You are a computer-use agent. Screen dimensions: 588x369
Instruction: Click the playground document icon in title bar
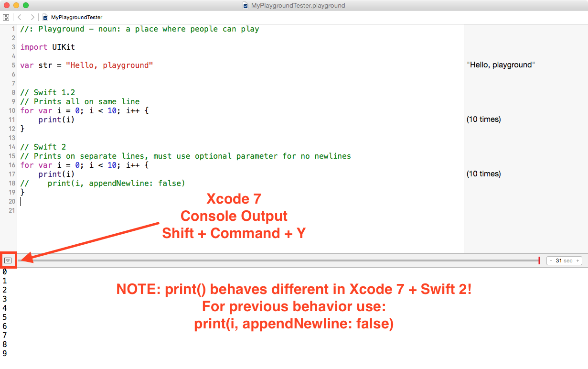coord(246,6)
